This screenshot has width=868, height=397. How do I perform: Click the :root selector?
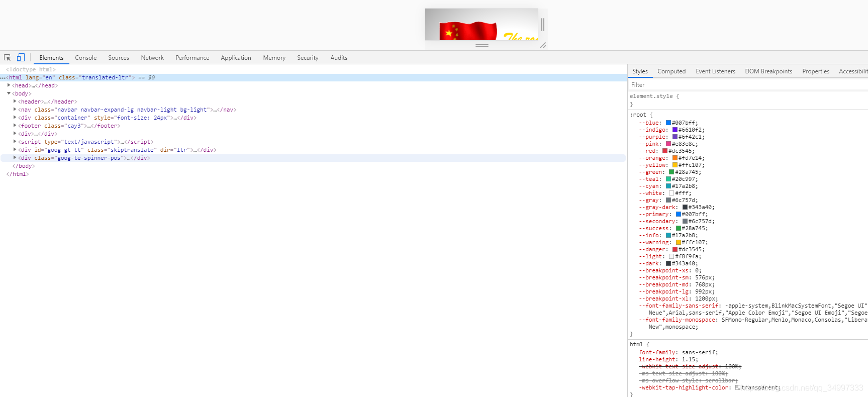coord(638,115)
